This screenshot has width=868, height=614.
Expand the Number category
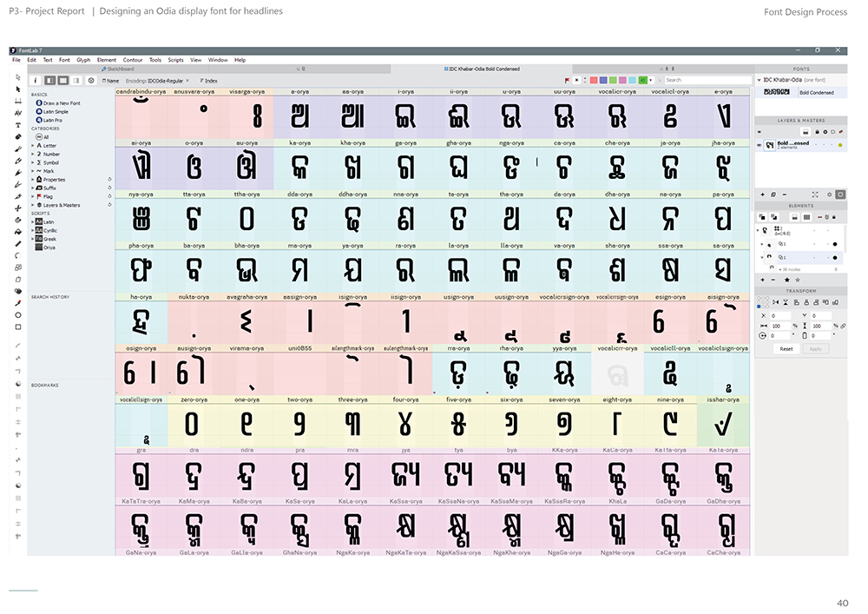(x=33, y=154)
